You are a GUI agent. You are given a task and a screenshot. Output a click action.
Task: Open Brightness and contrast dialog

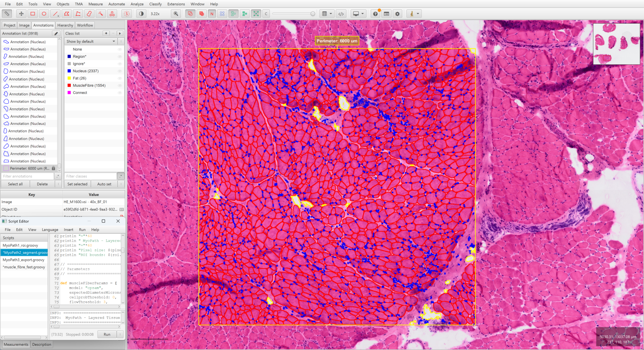pyautogui.click(x=142, y=14)
